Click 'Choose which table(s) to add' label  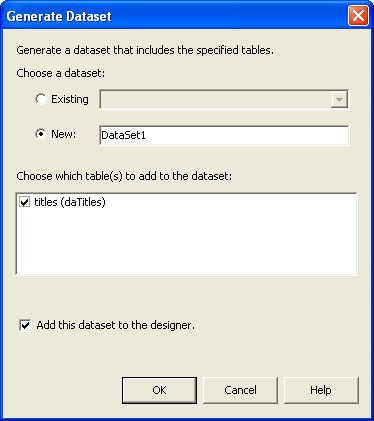[124, 176]
